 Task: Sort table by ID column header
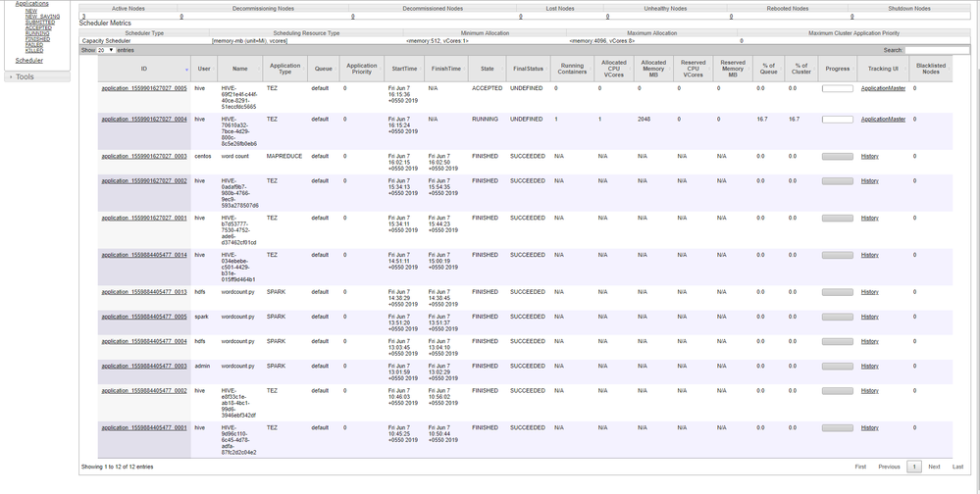[143, 69]
